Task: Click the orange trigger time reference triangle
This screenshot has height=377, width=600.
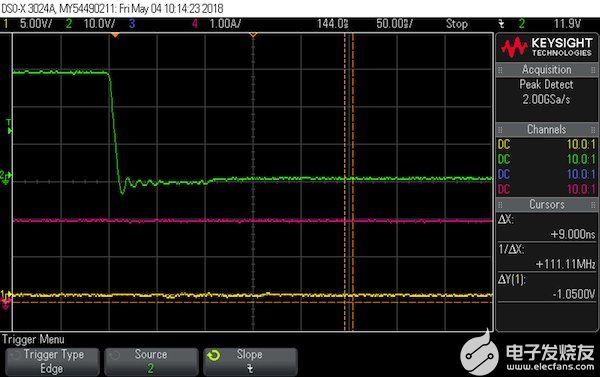Action: click(115, 35)
